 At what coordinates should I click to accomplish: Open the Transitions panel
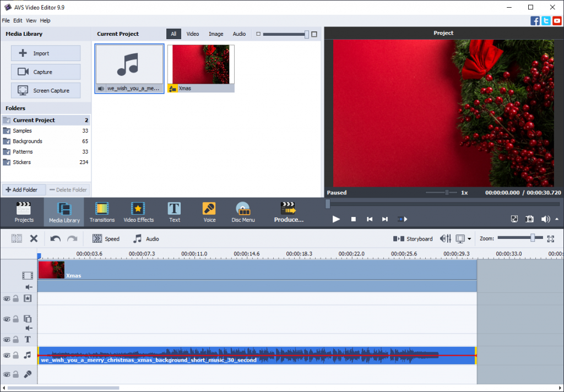click(x=102, y=212)
